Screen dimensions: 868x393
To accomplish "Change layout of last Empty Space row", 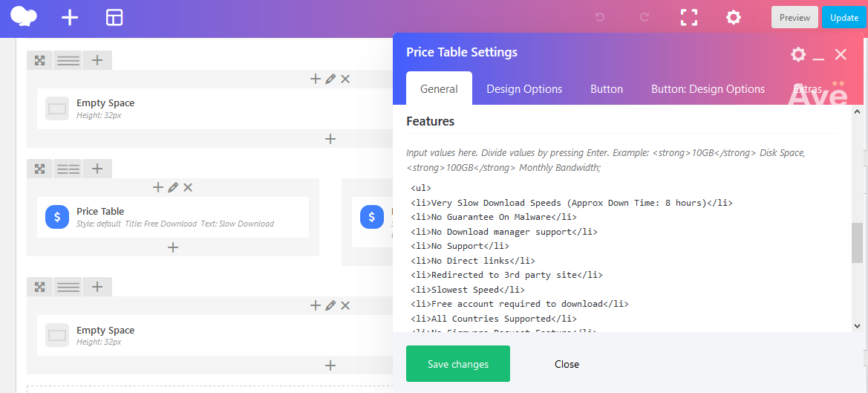I will click(x=68, y=287).
